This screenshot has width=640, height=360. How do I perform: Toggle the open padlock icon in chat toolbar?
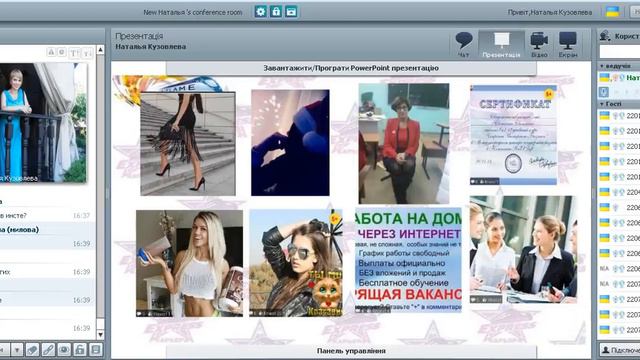(x=80, y=350)
